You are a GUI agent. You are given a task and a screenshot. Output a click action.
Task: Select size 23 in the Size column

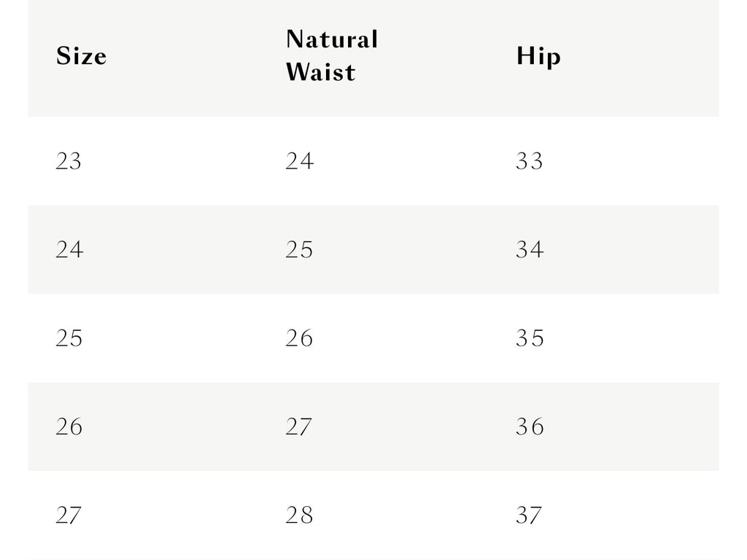(x=69, y=161)
